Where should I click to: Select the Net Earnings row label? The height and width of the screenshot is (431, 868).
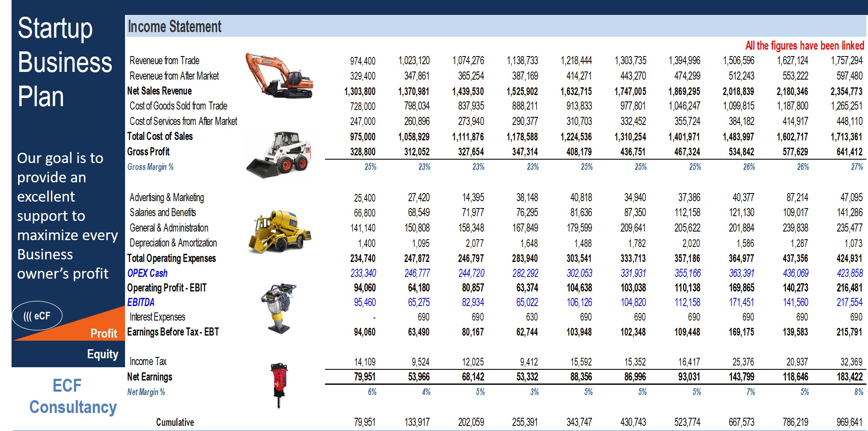[x=150, y=377]
